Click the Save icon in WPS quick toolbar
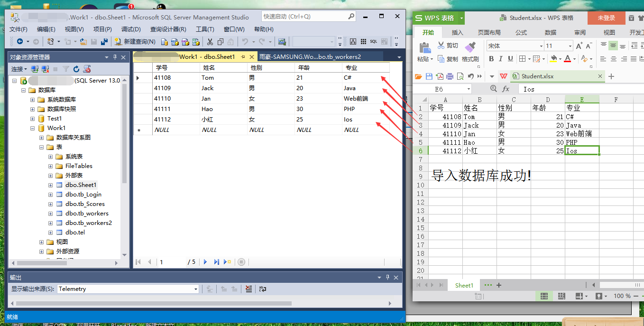 tap(429, 76)
